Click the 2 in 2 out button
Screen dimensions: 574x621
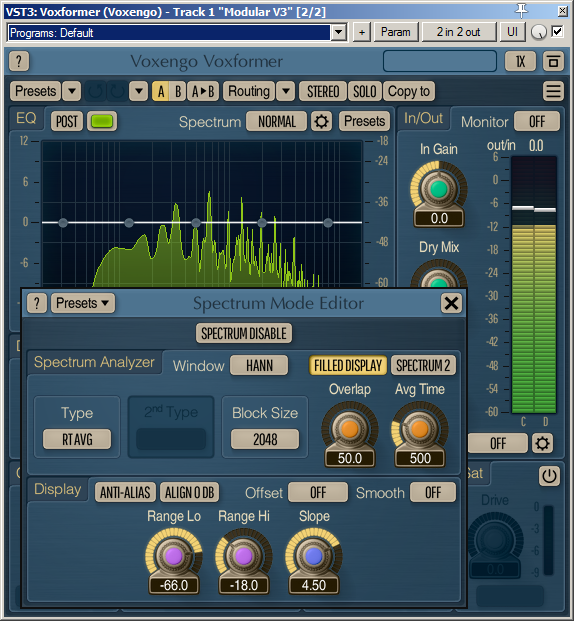tap(458, 32)
